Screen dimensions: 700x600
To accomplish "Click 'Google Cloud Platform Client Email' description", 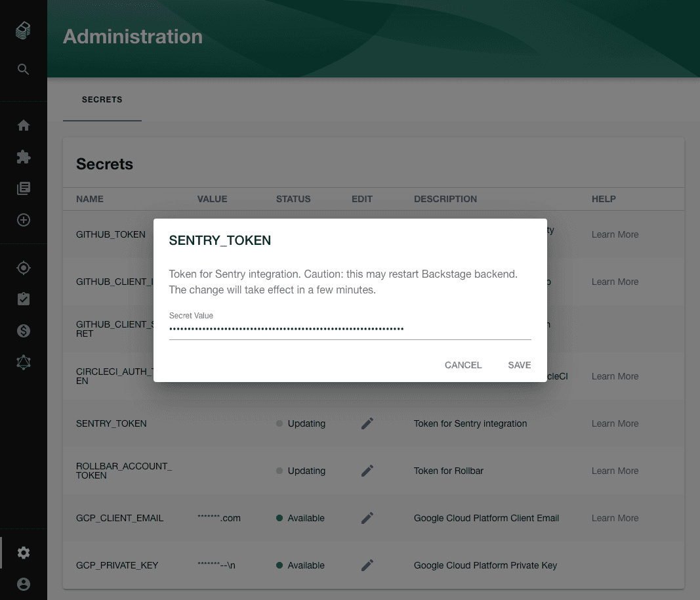I will tap(486, 518).
